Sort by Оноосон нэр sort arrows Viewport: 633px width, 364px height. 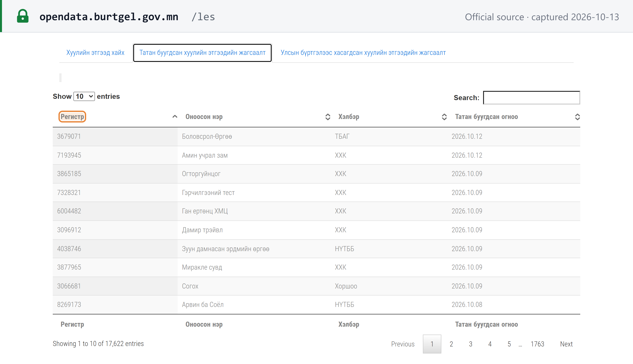point(328,117)
